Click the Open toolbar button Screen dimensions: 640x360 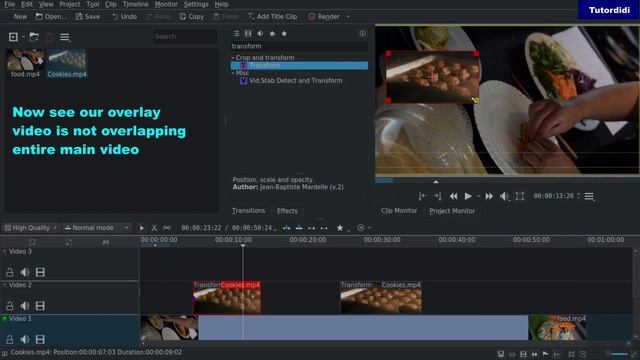tap(51, 17)
